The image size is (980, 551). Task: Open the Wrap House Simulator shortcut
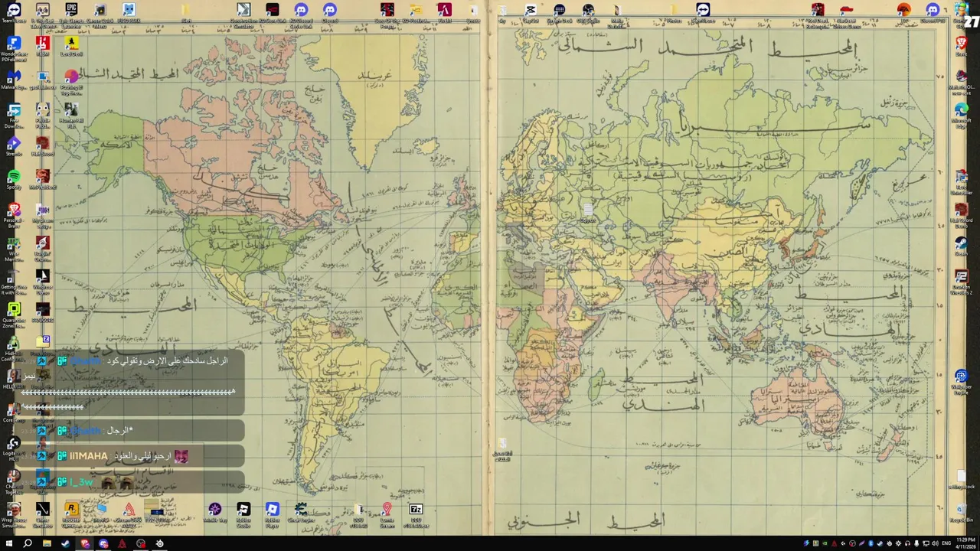(14, 513)
